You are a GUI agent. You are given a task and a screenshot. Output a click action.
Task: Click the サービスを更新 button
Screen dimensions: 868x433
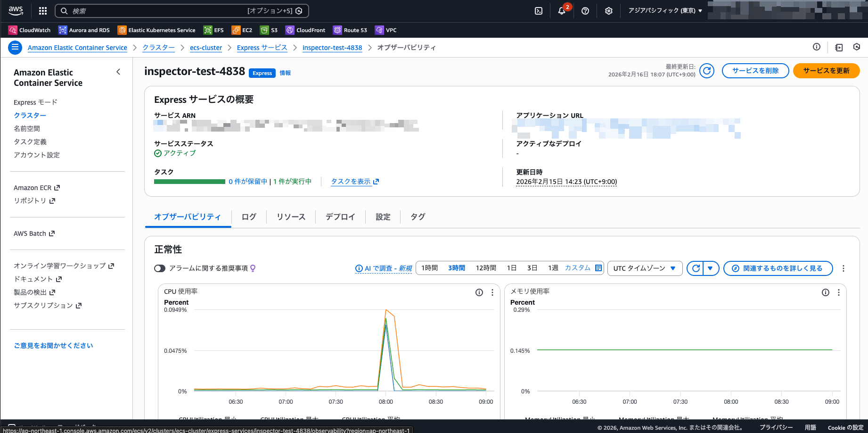pos(826,71)
